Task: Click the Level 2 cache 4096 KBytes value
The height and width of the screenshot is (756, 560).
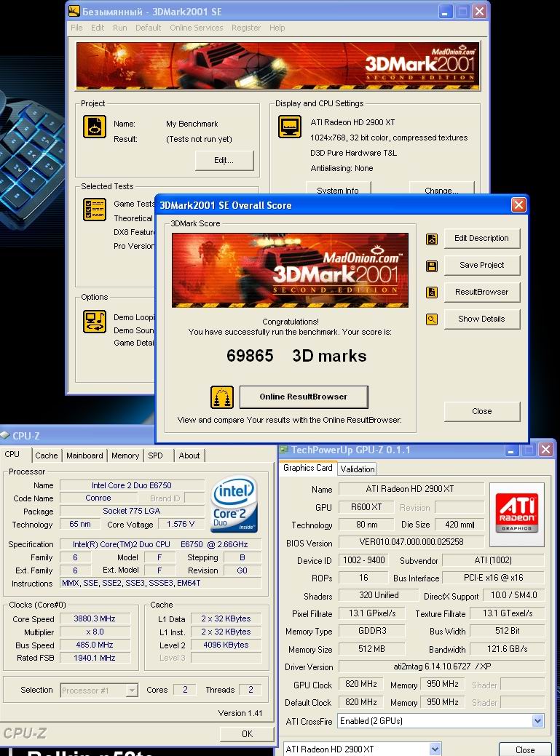Action: (x=226, y=645)
